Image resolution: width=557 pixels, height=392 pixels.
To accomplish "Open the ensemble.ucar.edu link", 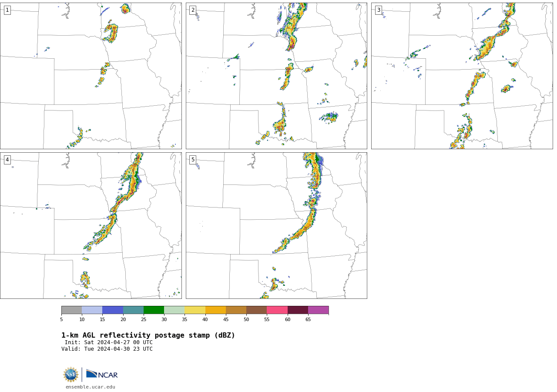I will click(x=91, y=387).
